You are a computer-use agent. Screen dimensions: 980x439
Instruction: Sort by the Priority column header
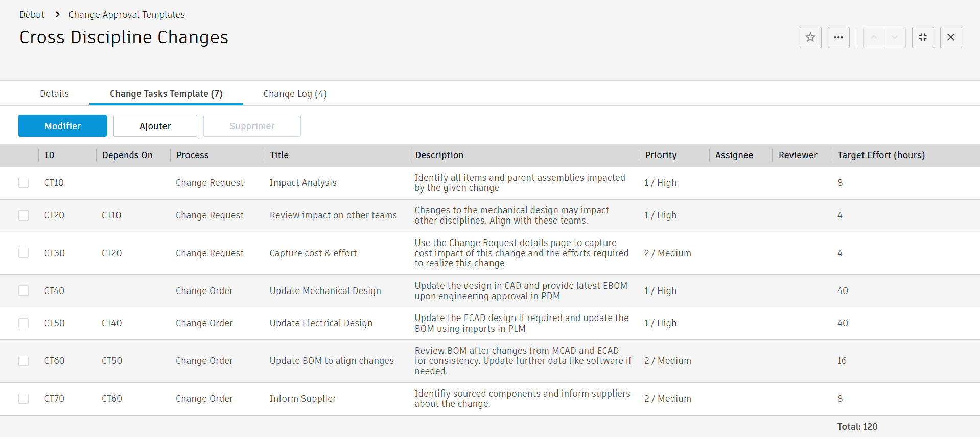[661, 155]
